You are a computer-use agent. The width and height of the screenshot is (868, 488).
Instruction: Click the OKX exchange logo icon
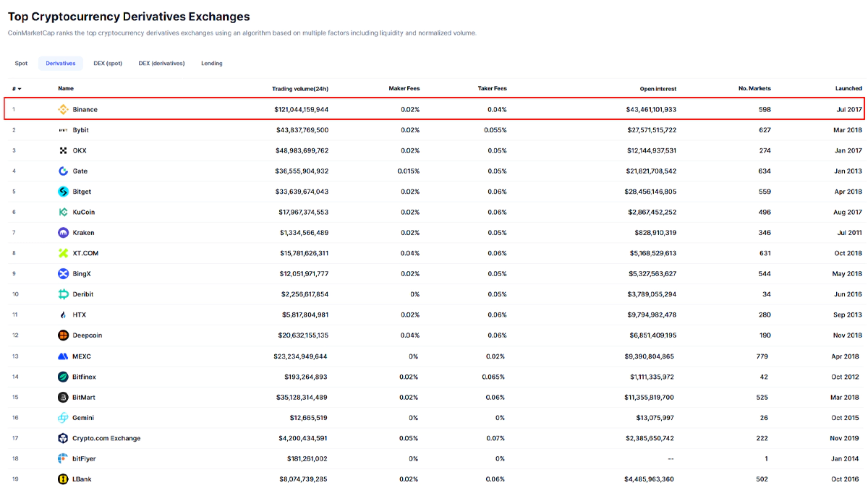64,150
